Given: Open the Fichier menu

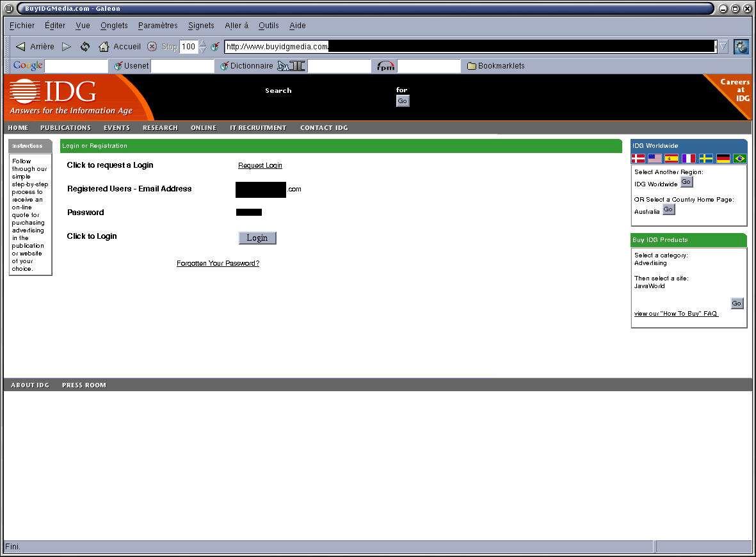Looking at the screenshot, I should click(22, 26).
